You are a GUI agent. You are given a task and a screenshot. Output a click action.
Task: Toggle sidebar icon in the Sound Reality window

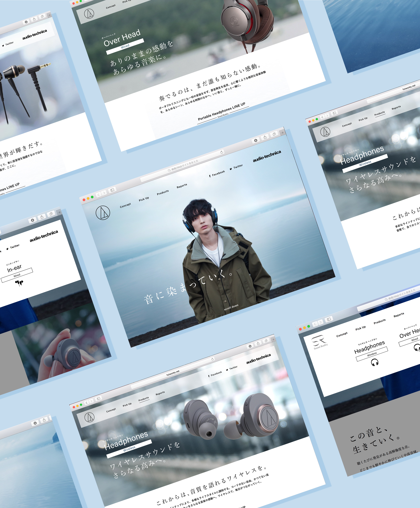pos(329,319)
